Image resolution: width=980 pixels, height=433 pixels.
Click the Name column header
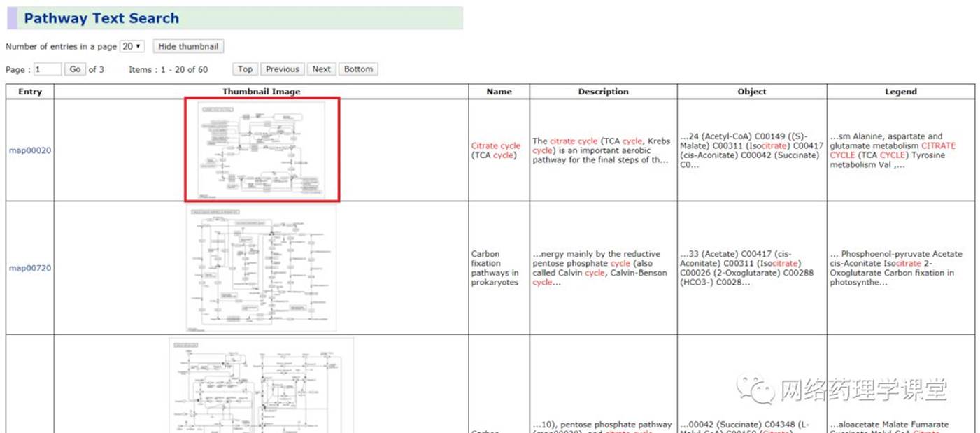click(x=499, y=92)
